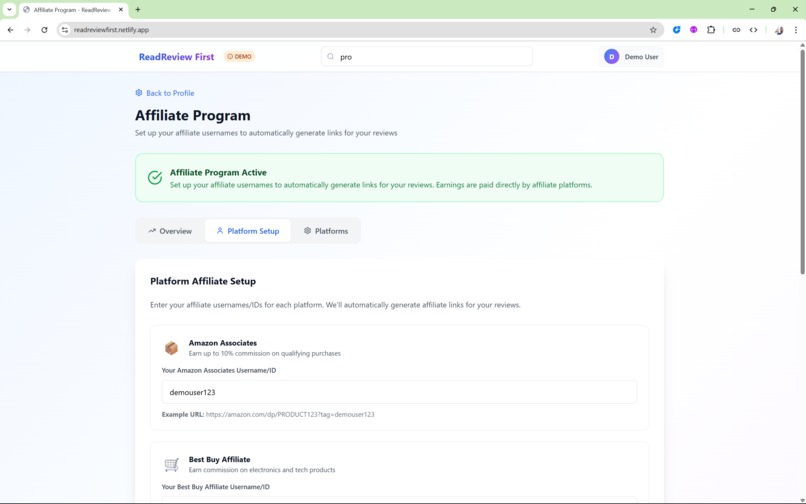Click 'Earn up to 10% commission' text
The width and height of the screenshot is (806, 504).
pos(265,353)
